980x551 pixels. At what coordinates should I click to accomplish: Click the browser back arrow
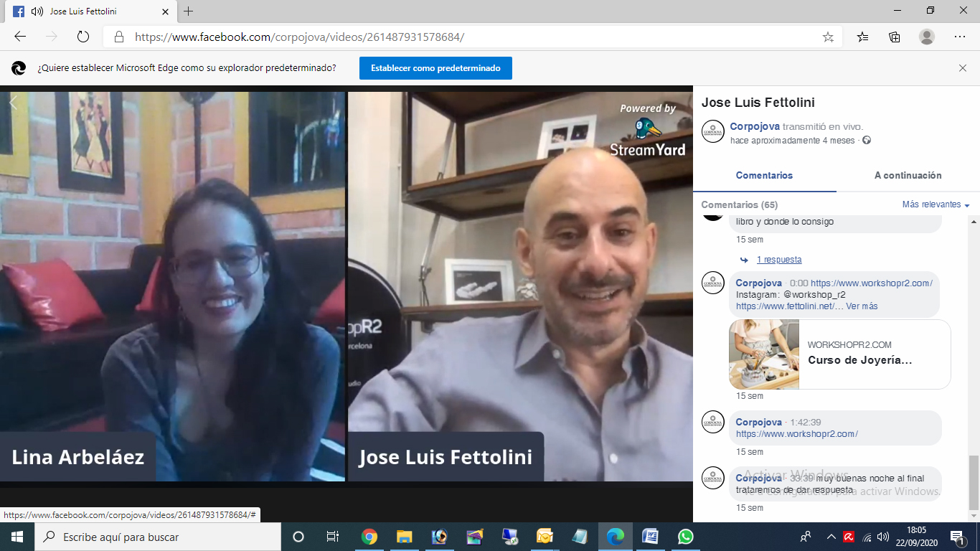tap(20, 37)
